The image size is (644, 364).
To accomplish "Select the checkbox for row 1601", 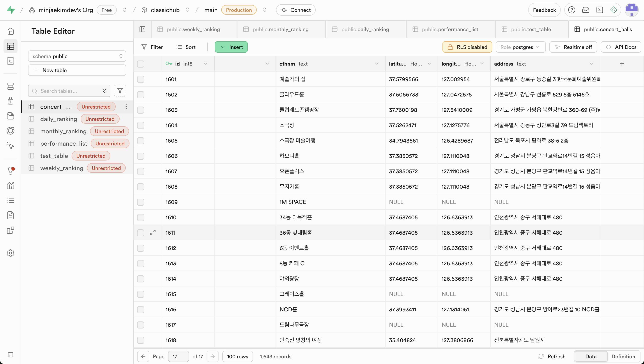I will (x=141, y=79).
